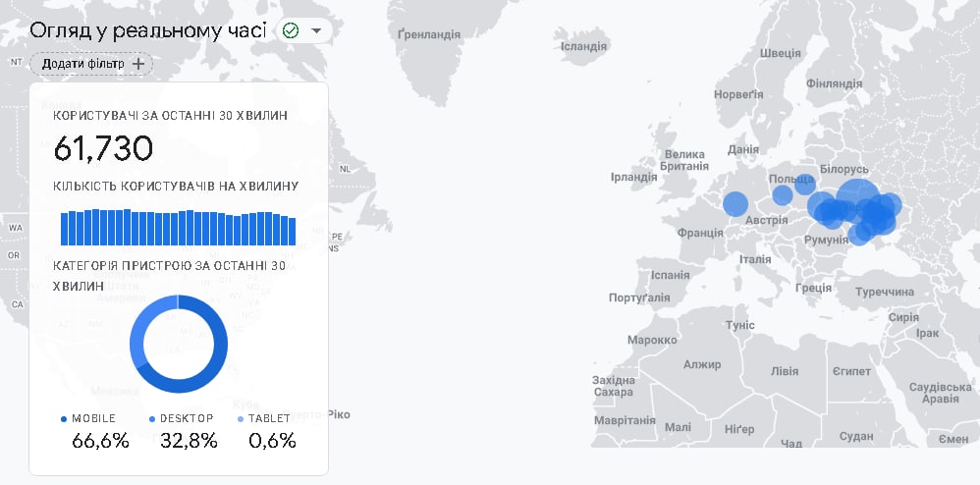The width and height of the screenshot is (980, 485).
Task: Click the green checkmark status icon
Action: click(x=291, y=30)
